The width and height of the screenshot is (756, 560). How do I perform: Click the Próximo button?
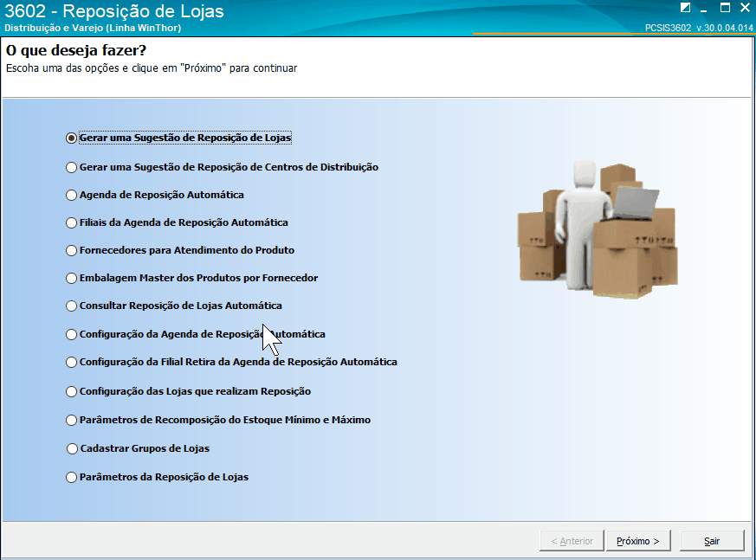coord(638,541)
